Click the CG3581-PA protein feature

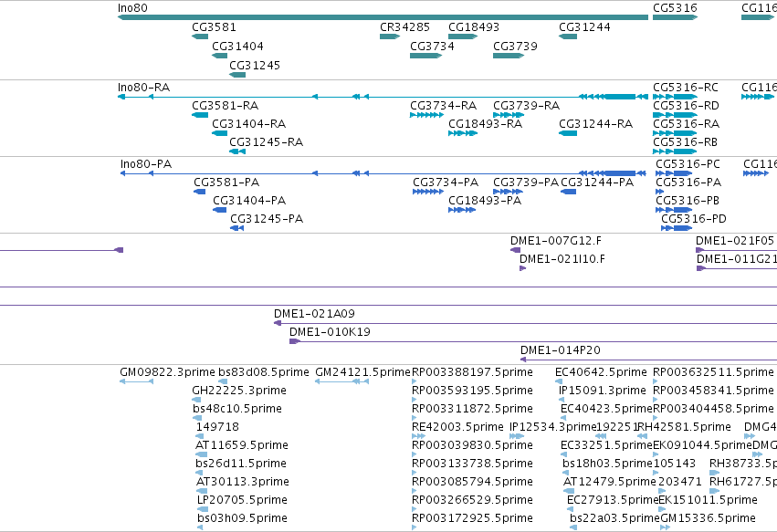coord(200,192)
